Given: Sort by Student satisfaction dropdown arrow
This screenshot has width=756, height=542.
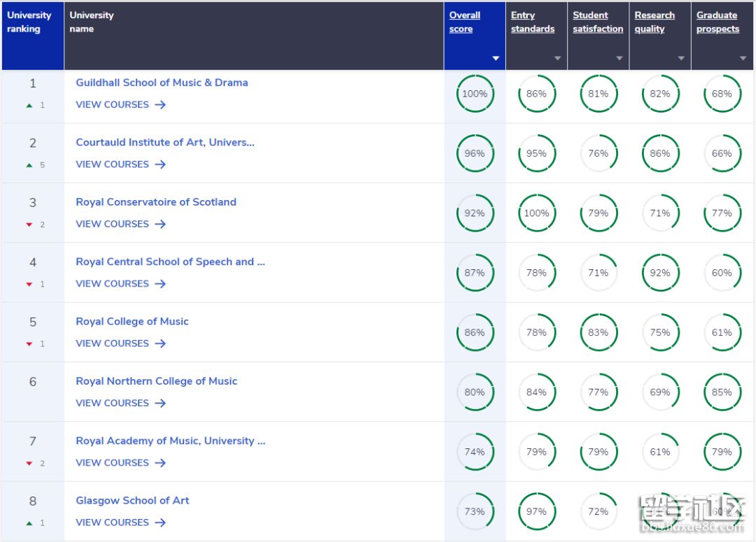Looking at the screenshot, I should [x=619, y=58].
